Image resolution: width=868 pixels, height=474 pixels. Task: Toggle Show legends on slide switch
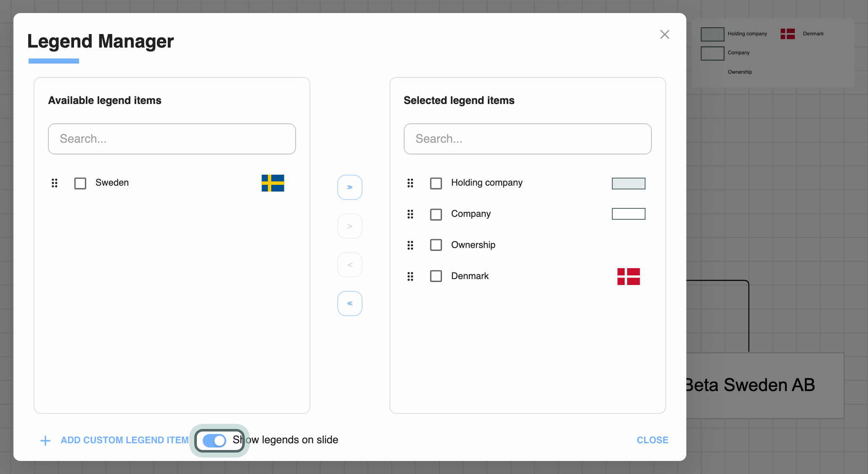click(x=214, y=440)
